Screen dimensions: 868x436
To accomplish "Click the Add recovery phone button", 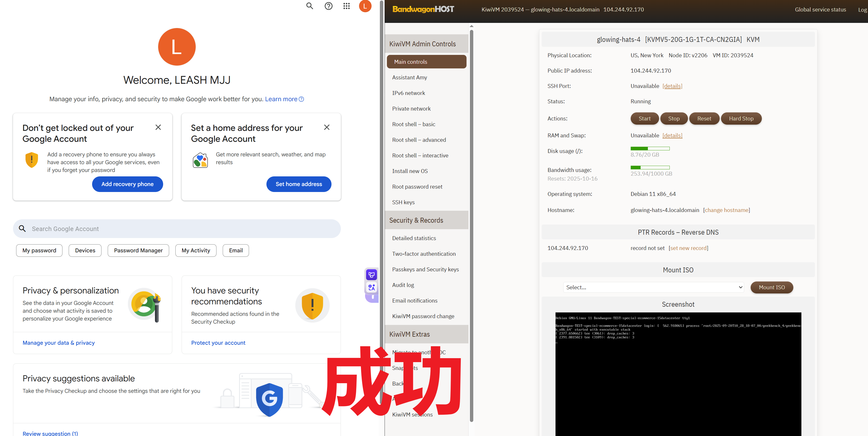I will point(127,184).
